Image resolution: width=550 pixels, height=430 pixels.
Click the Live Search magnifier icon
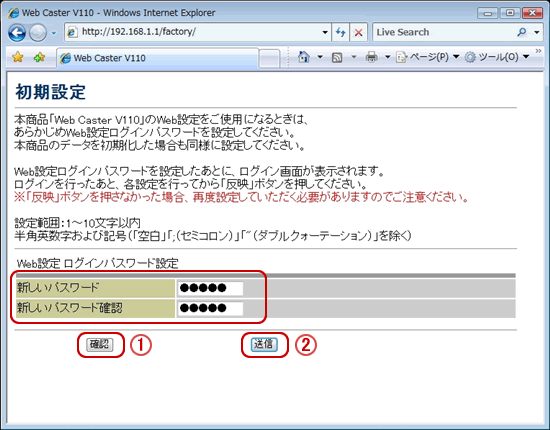522,32
